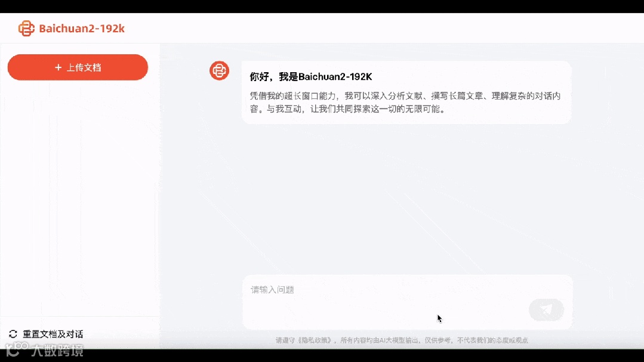Click the Baichuan bot avatar beside greeting
Screen dimensions: 644x362
pyautogui.click(x=219, y=70)
